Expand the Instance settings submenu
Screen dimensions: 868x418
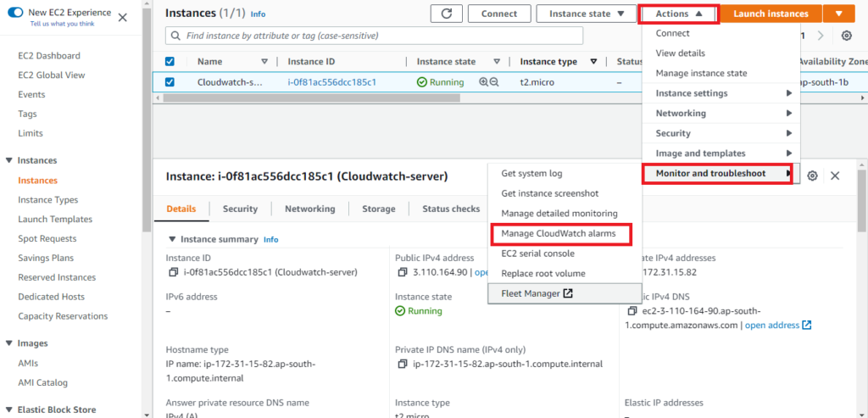(x=721, y=93)
